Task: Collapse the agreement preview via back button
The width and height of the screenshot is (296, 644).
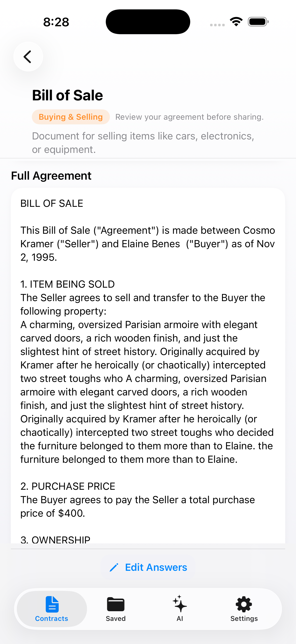Action: pos(28,56)
